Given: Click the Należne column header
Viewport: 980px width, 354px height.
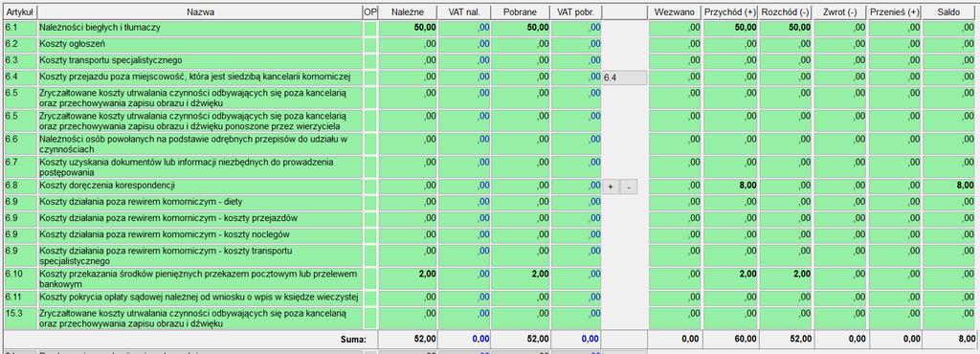Looking at the screenshot, I should coord(408,11).
